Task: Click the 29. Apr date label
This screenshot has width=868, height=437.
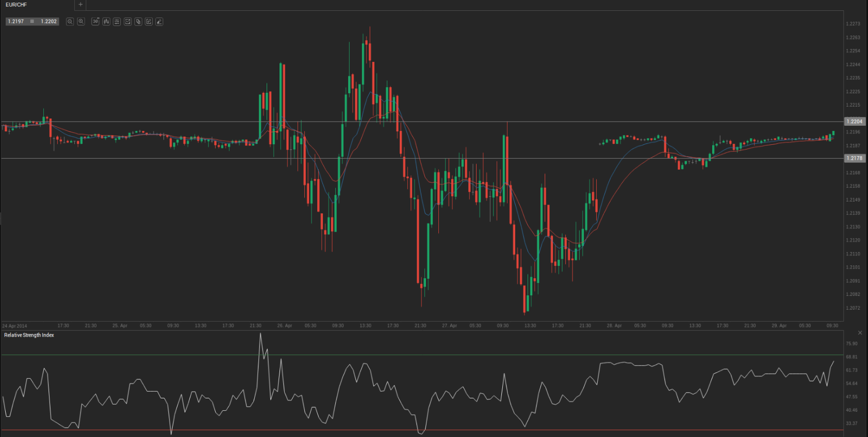Action: [779, 326]
